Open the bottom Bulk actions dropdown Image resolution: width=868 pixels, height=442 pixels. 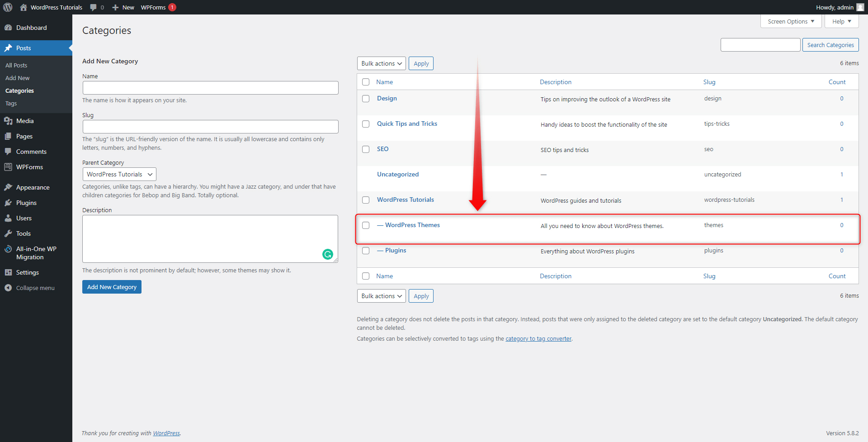pos(381,296)
